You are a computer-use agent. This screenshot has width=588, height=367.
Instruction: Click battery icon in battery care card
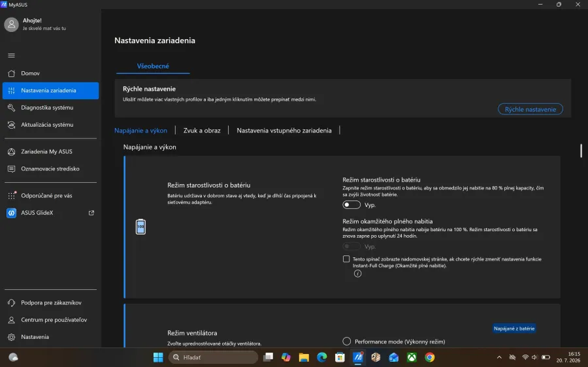click(x=140, y=227)
